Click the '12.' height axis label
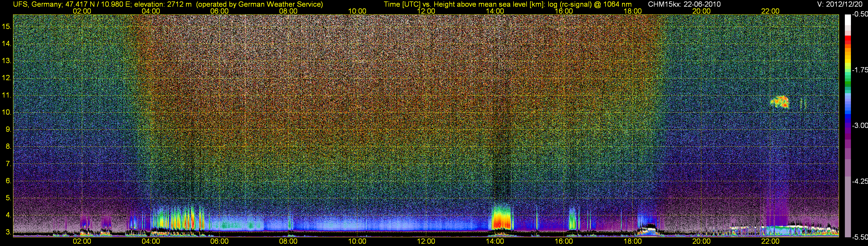868x246 pixels. [6, 78]
